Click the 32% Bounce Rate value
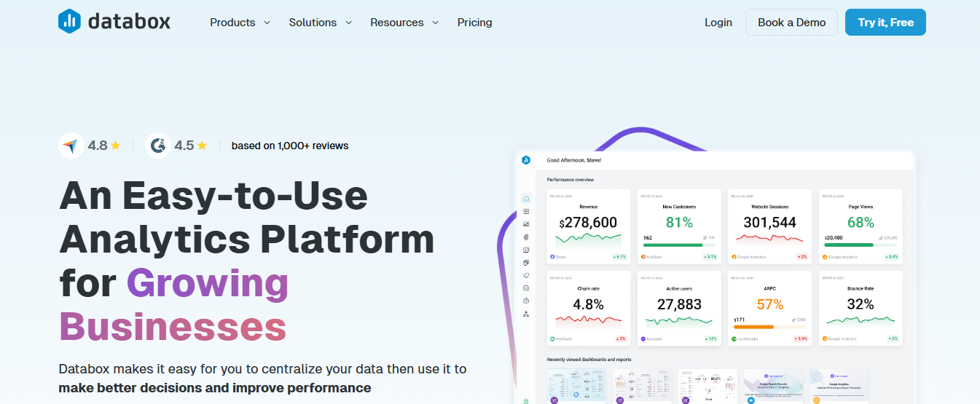980x404 pixels. pos(861,304)
